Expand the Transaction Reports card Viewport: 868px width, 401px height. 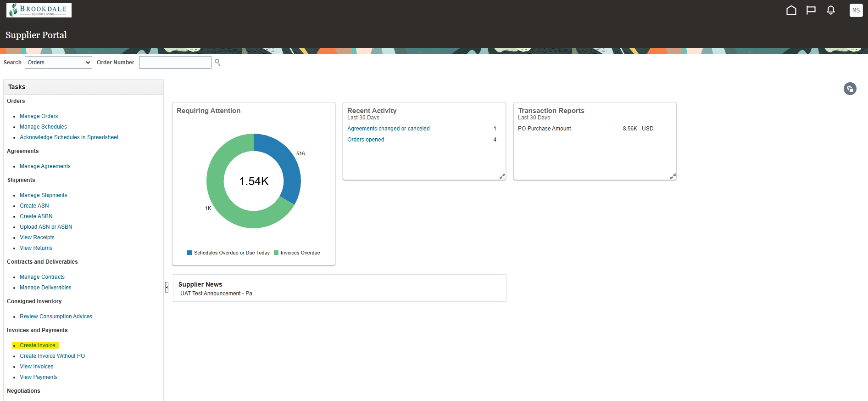coord(673,176)
